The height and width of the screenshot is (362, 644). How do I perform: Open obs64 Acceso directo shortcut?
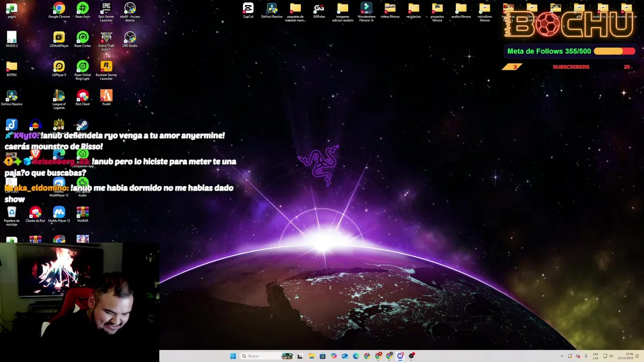coord(130,12)
